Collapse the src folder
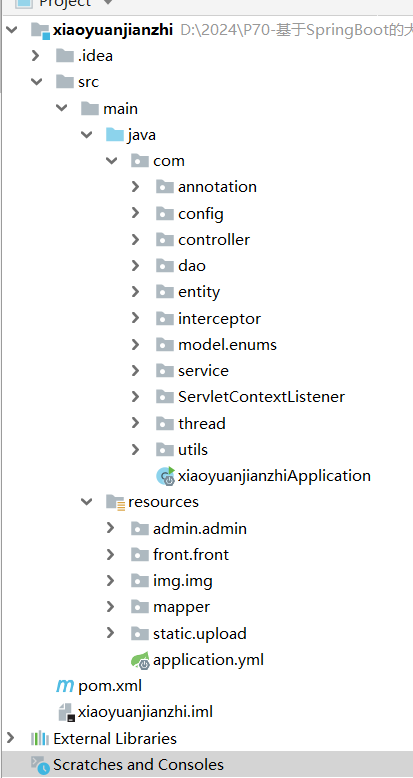 tap(37, 81)
